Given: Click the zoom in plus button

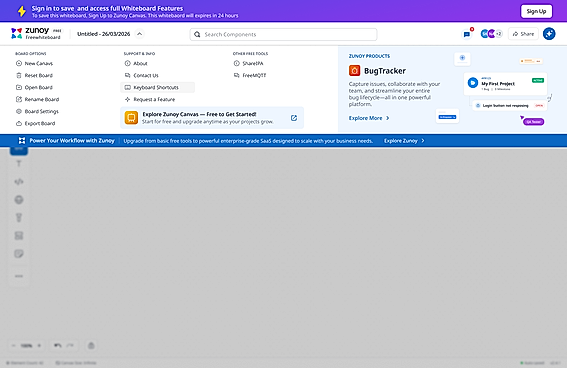Looking at the screenshot, I should pyautogui.click(x=39, y=346).
